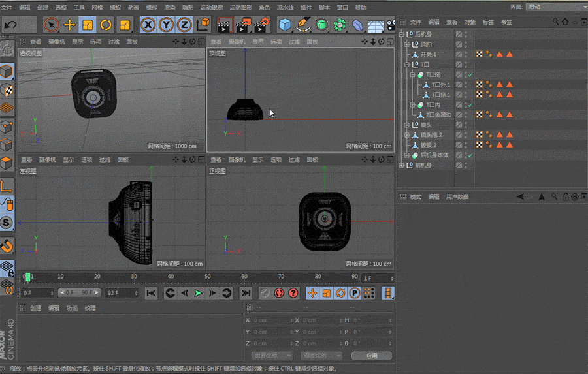The image size is (588, 374).
Task: Expand the 后机身本体 object
Action: pos(407,155)
